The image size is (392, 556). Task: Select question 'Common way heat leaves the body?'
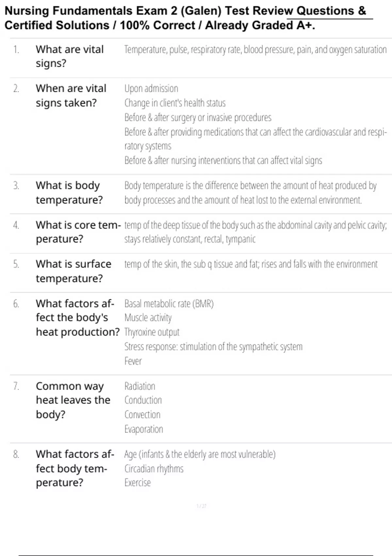click(x=73, y=400)
